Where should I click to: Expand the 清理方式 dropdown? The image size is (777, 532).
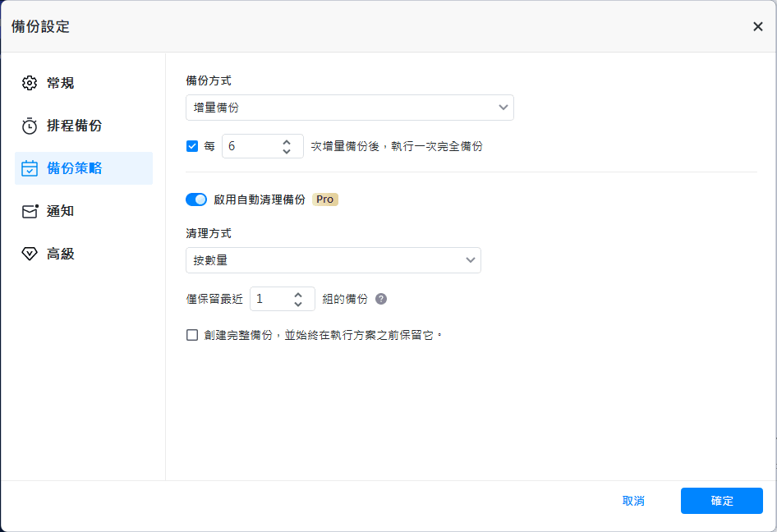coord(333,260)
